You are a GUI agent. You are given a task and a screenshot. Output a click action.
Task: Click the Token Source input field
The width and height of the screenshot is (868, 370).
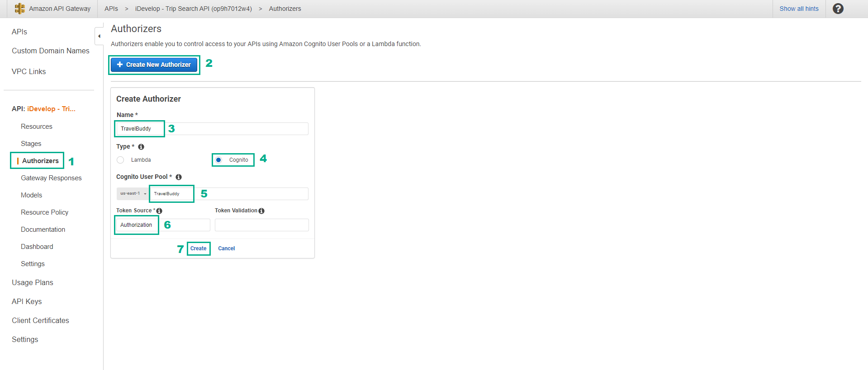click(x=163, y=225)
